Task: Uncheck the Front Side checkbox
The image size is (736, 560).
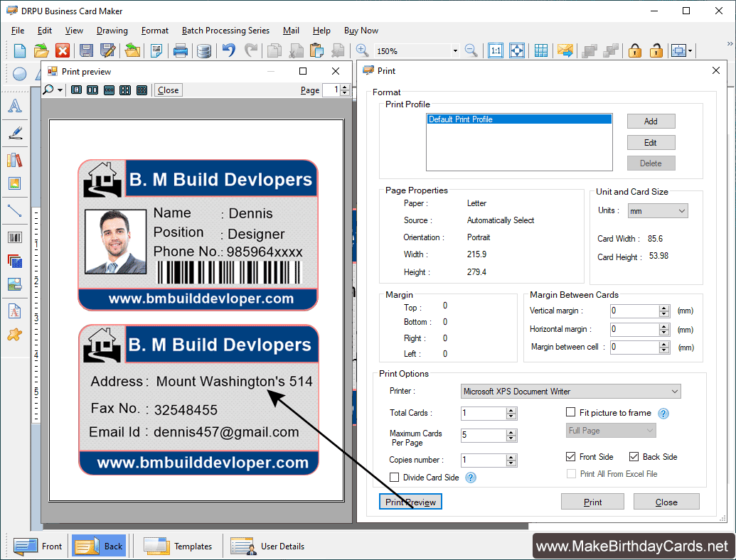Action: (x=571, y=456)
